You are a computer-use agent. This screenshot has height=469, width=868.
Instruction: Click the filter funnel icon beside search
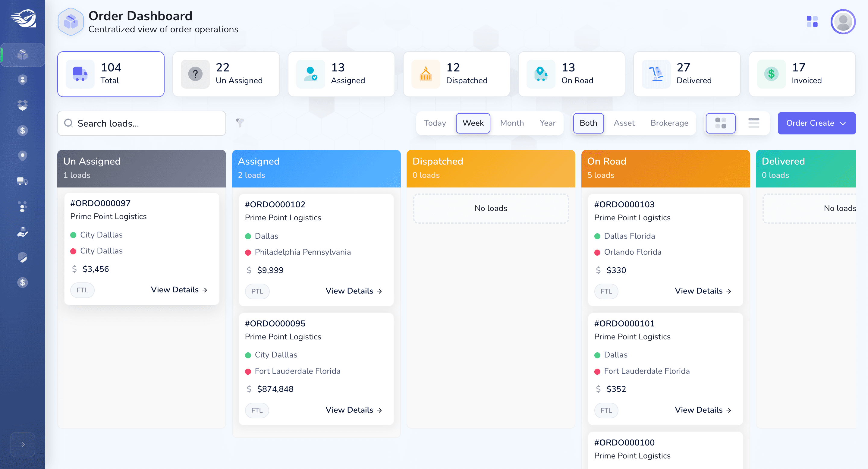click(x=240, y=123)
